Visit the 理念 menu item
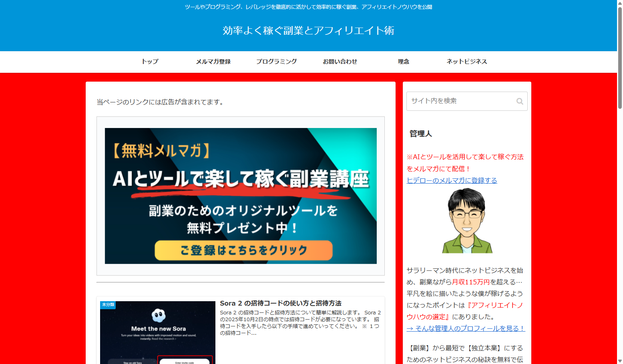 403,62
